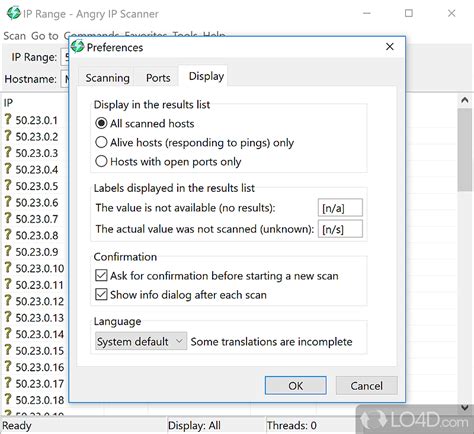Image resolution: width=474 pixels, height=434 pixels.
Task: Select the 50.23.0.1 row text
Action: point(37,120)
